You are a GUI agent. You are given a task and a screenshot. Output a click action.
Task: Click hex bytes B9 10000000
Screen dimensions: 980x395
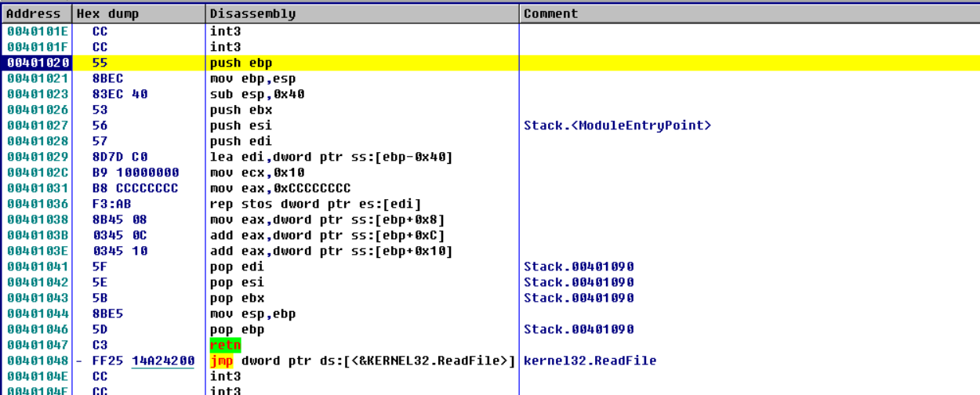136,172
